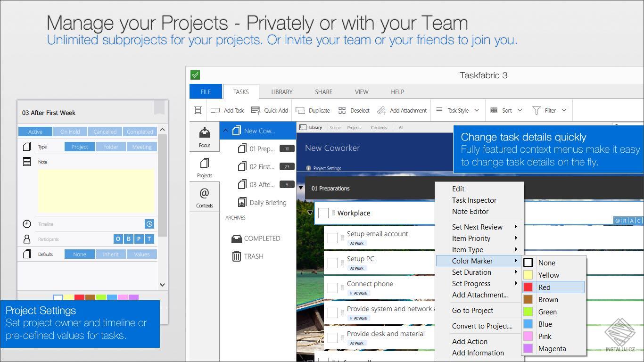
Task: Open the Projects panel in the sidebar
Action: [x=204, y=168]
